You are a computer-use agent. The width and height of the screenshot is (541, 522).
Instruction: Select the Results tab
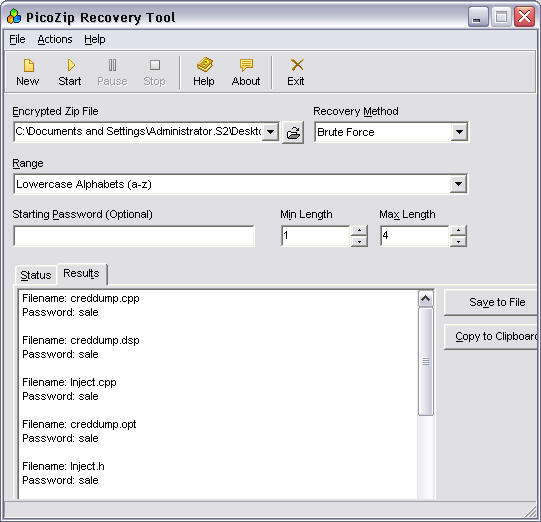(81, 274)
